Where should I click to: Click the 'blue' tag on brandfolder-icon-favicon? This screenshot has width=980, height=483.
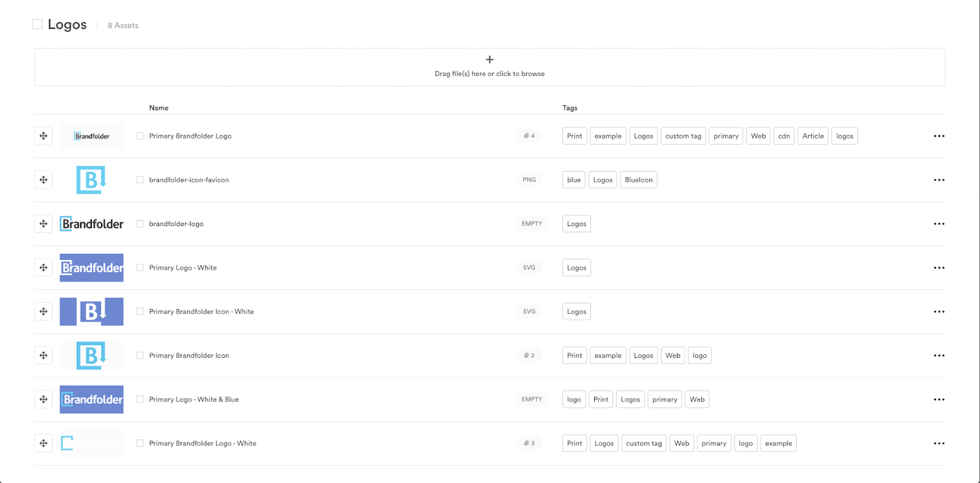click(x=574, y=180)
